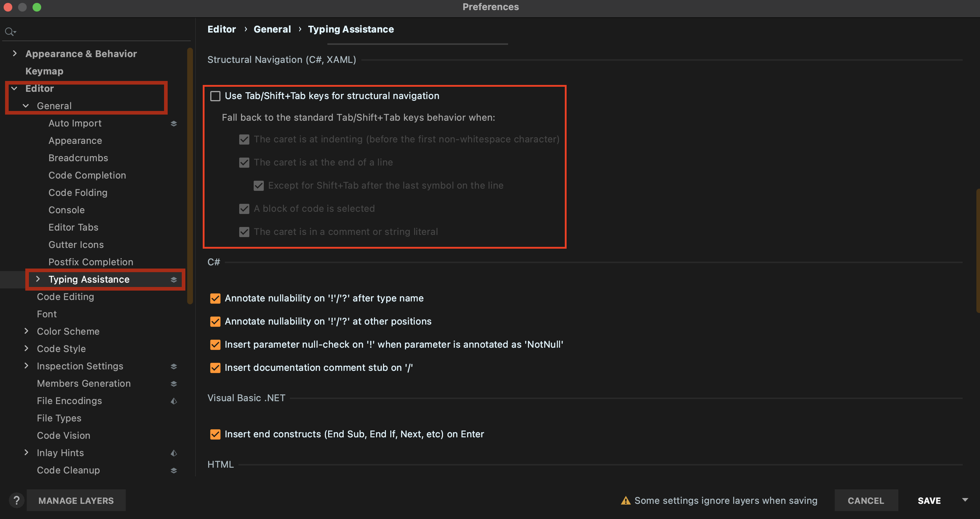Click the layer icon beside Auto Import
This screenshot has height=519, width=980.
(174, 123)
